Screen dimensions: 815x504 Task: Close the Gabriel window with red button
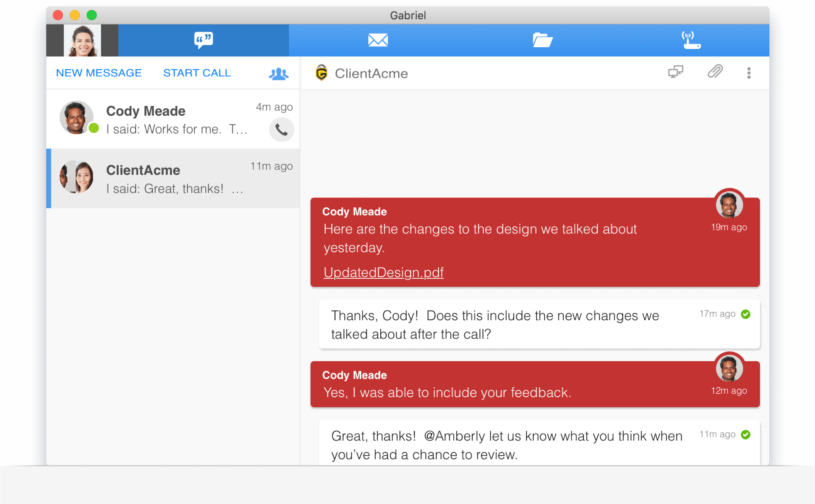[58, 15]
